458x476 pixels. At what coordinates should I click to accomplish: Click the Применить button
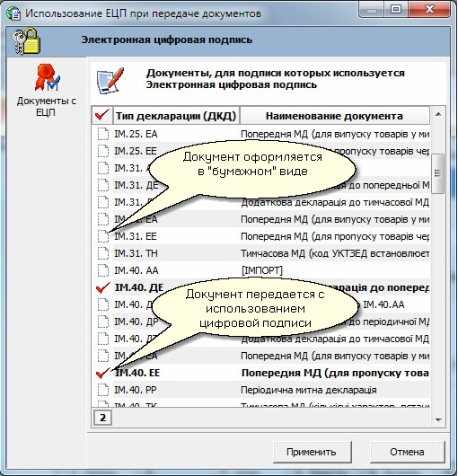click(x=313, y=452)
